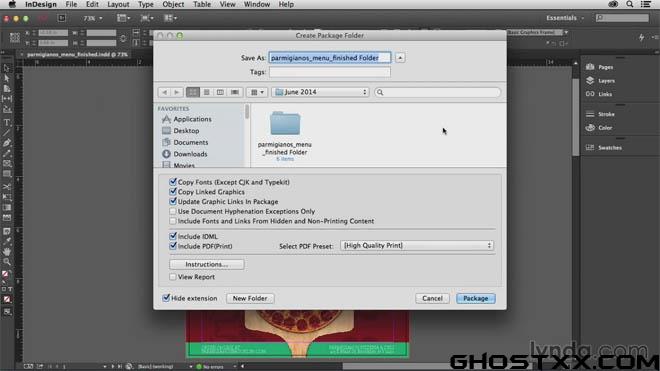Open the File menu
Image resolution: width=660 pixels, height=371 pixels.
point(71,4)
